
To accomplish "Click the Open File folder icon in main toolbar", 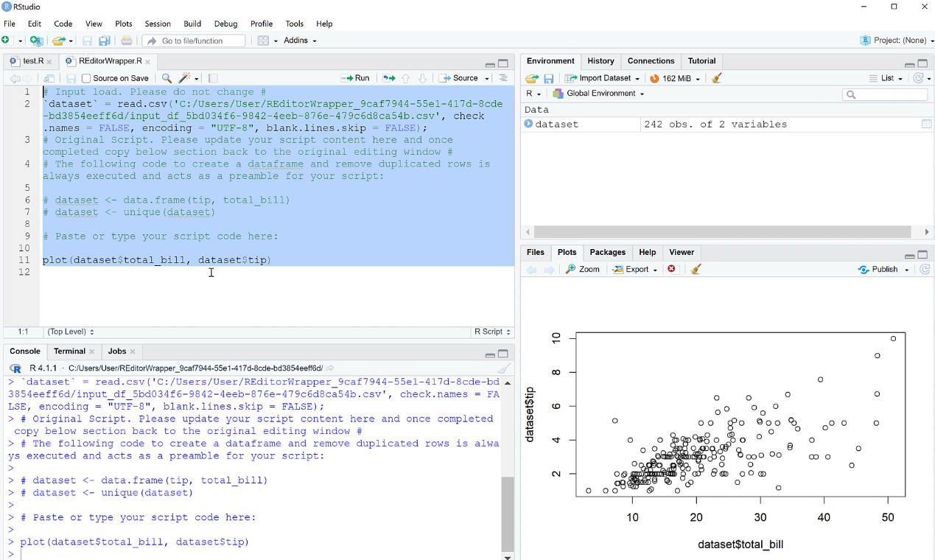I will 59,41.
